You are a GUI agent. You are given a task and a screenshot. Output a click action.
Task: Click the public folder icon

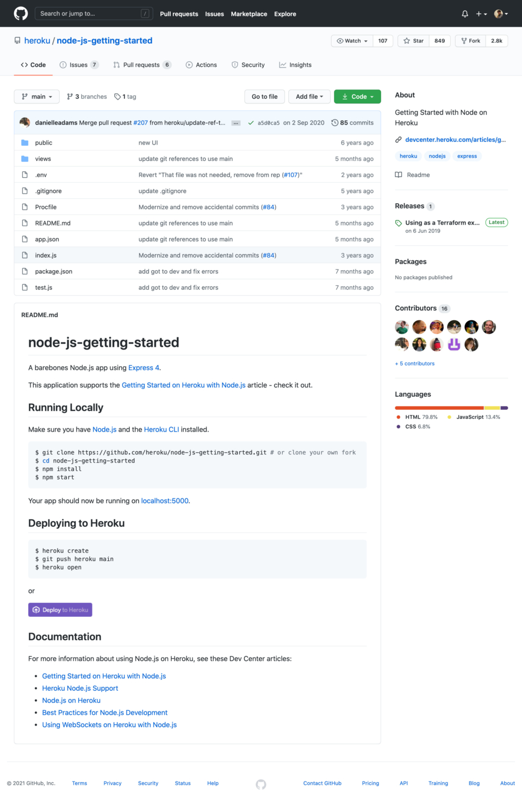(x=25, y=142)
